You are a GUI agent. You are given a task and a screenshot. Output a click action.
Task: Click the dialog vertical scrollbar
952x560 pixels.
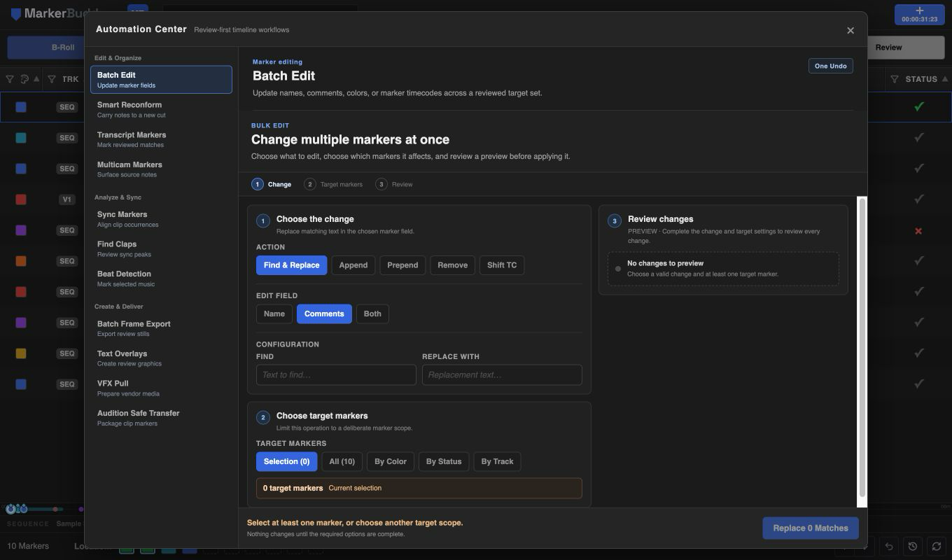point(862,347)
